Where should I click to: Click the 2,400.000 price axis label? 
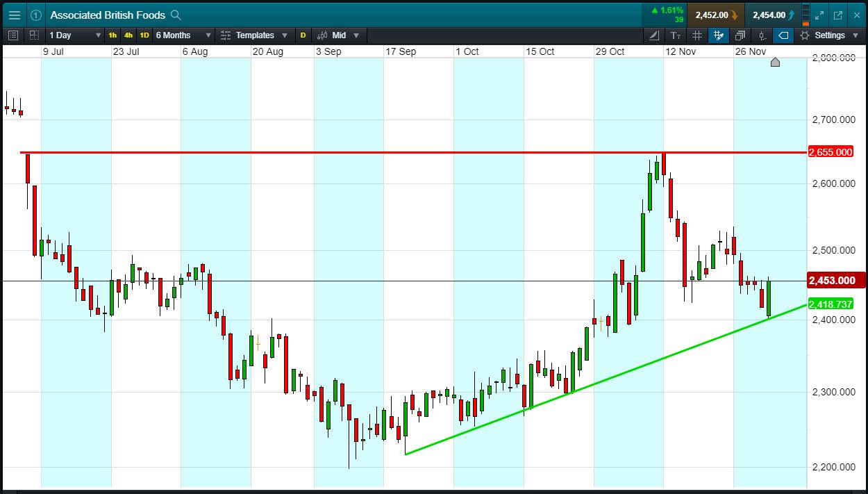point(833,320)
